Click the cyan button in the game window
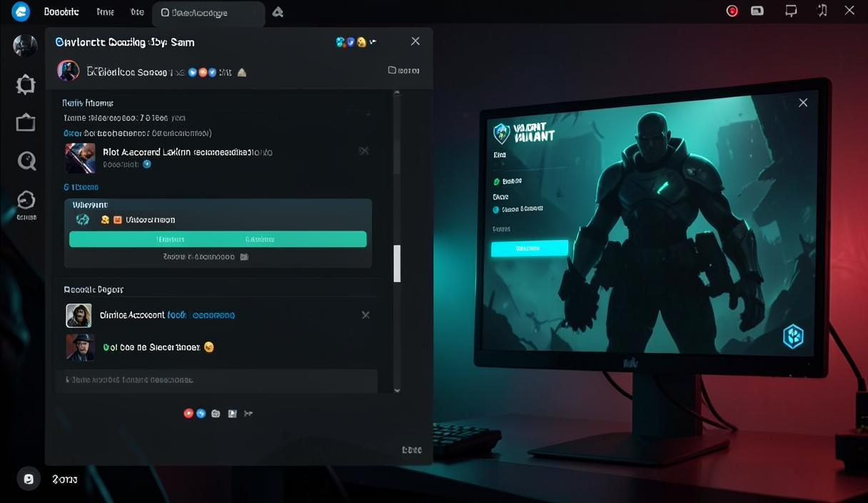 click(530, 248)
